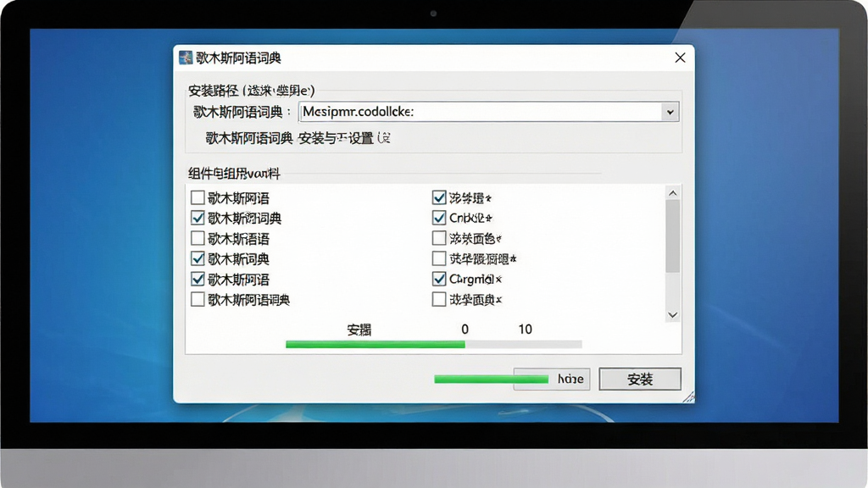Select the 歌木斯阿语词典 component checkbox
868x488 pixels.
pyautogui.click(x=198, y=299)
